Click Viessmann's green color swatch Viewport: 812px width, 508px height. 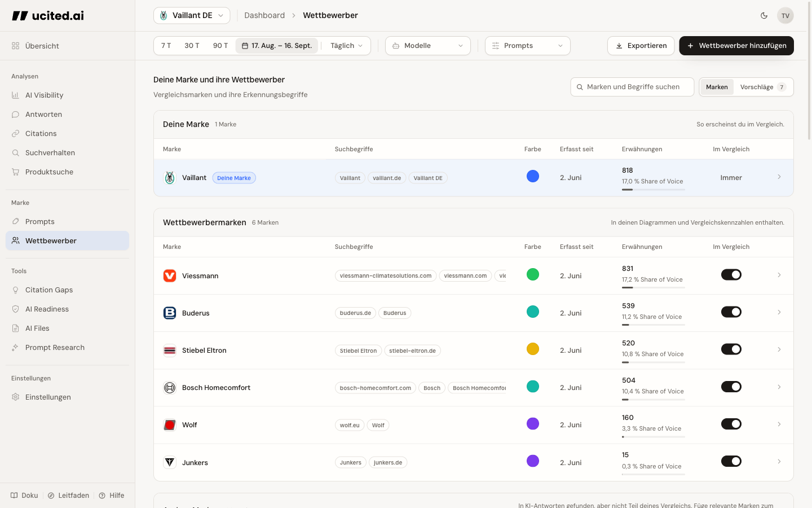(x=533, y=274)
